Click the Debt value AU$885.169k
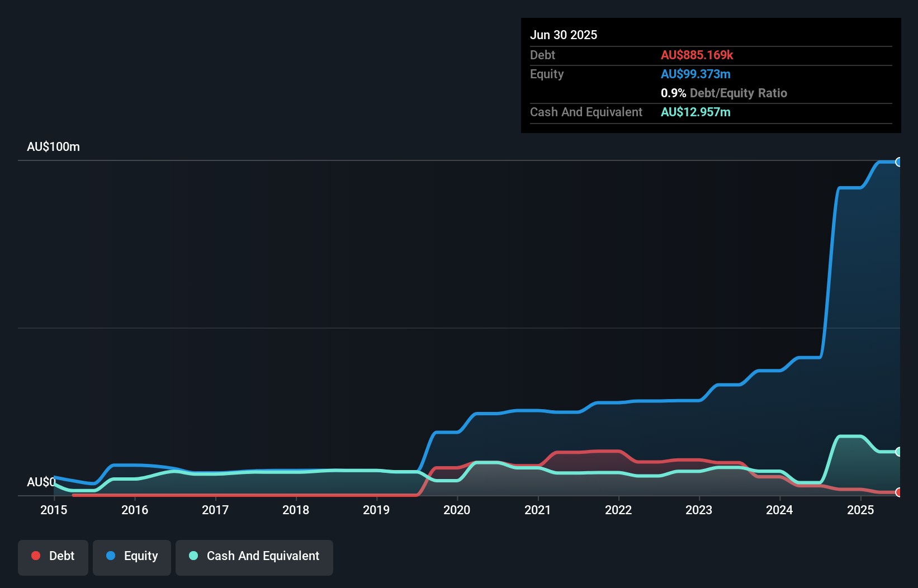This screenshot has width=918, height=588. click(697, 55)
